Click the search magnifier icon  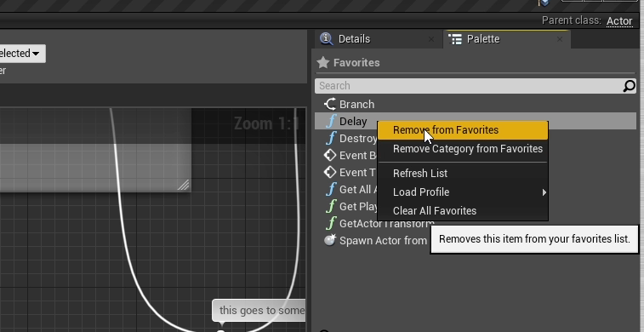(629, 86)
